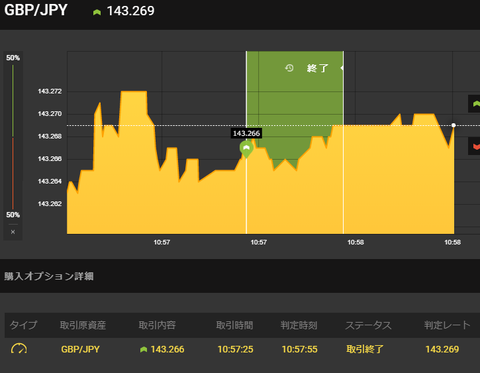Click the 取引原資産 column header
This screenshot has height=373, width=480.
point(83,325)
